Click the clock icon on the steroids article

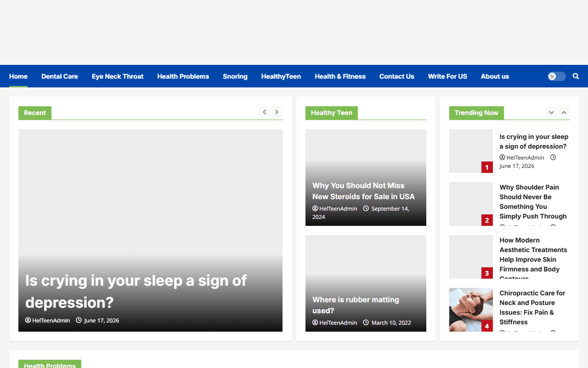tap(366, 208)
